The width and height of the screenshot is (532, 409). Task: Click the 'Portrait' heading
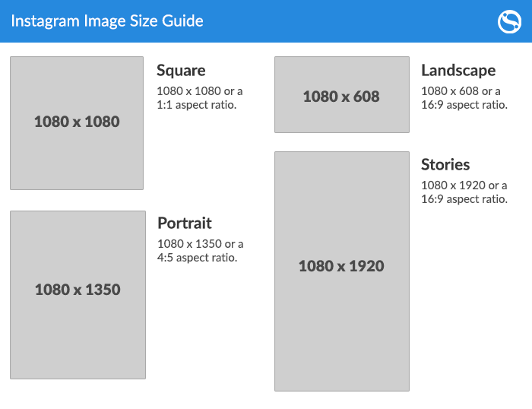pyautogui.click(x=185, y=224)
